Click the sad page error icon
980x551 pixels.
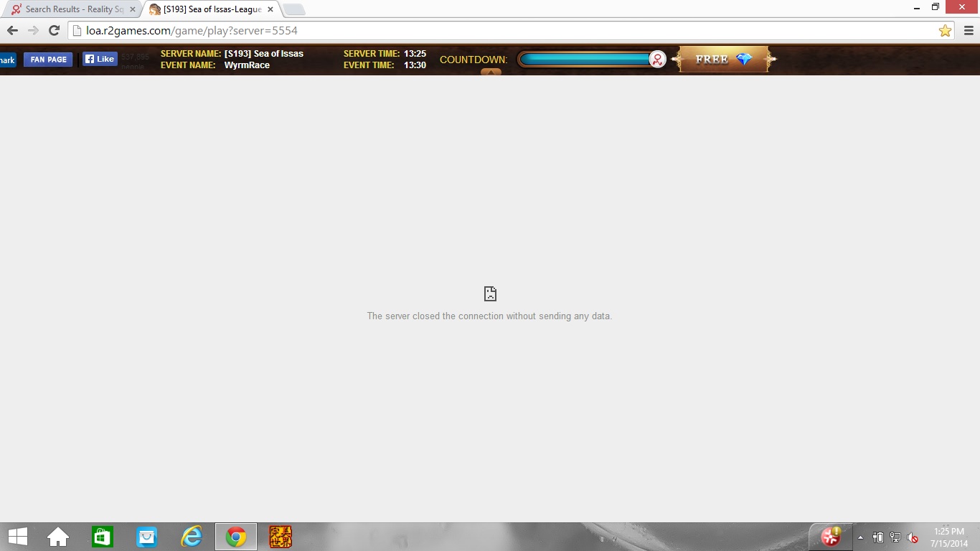coord(490,293)
